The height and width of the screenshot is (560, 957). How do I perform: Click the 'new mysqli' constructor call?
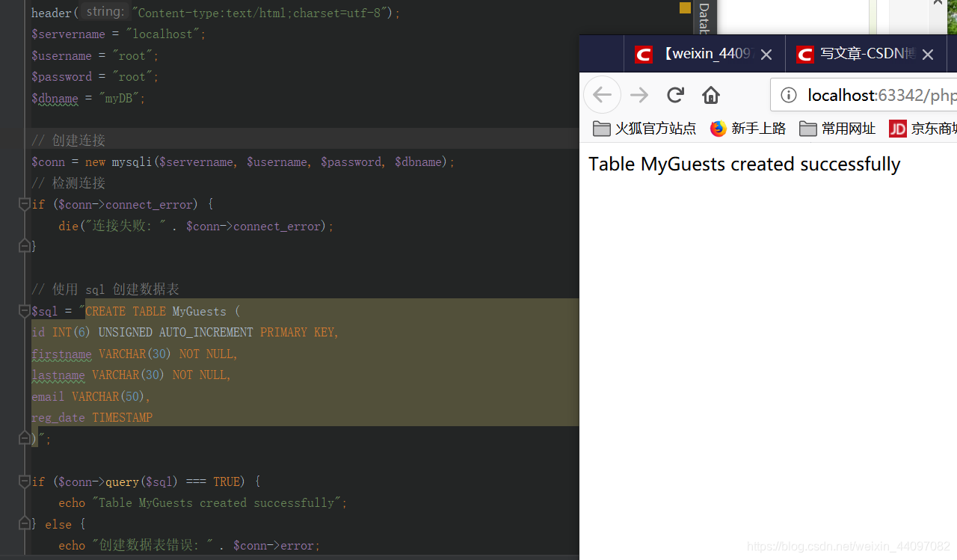tap(118, 162)
